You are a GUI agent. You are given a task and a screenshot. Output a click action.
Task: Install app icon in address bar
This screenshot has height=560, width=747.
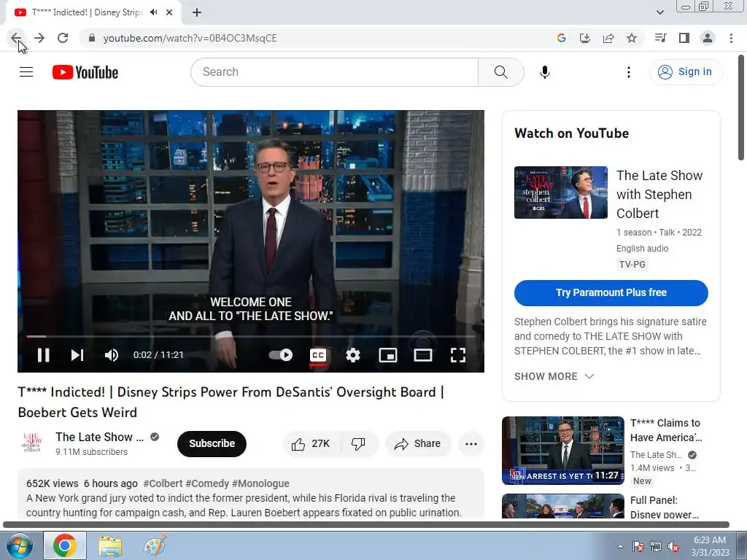(584, 38)
